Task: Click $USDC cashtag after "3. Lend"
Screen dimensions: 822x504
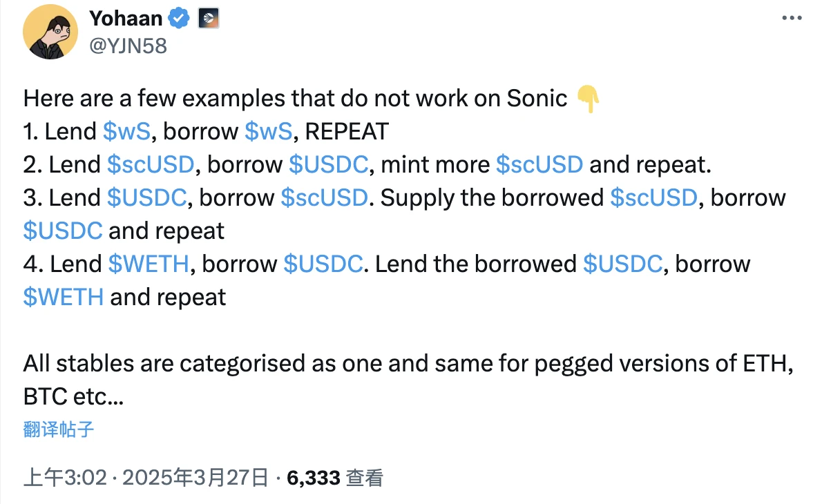Action: [x=146, y=197]
